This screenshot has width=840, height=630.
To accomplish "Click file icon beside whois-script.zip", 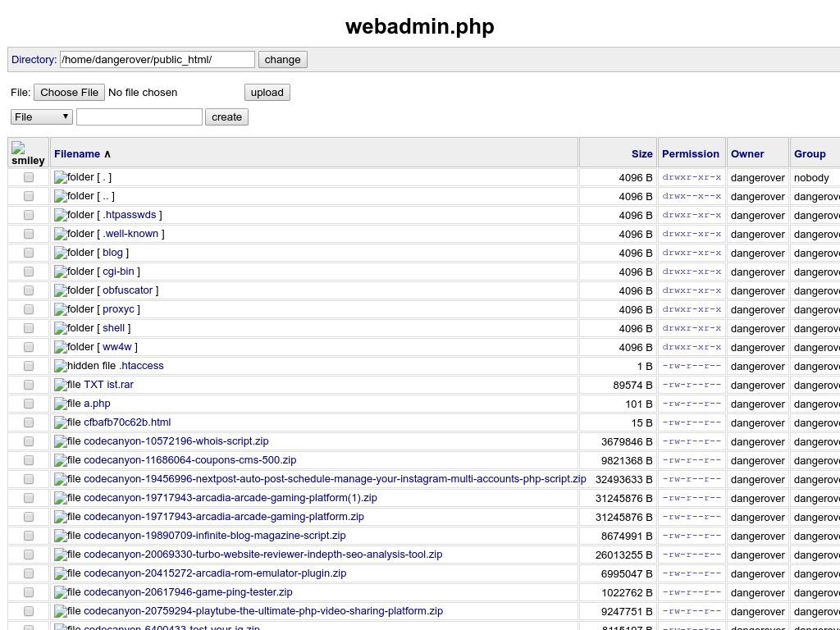I will [x=61, y=441].
